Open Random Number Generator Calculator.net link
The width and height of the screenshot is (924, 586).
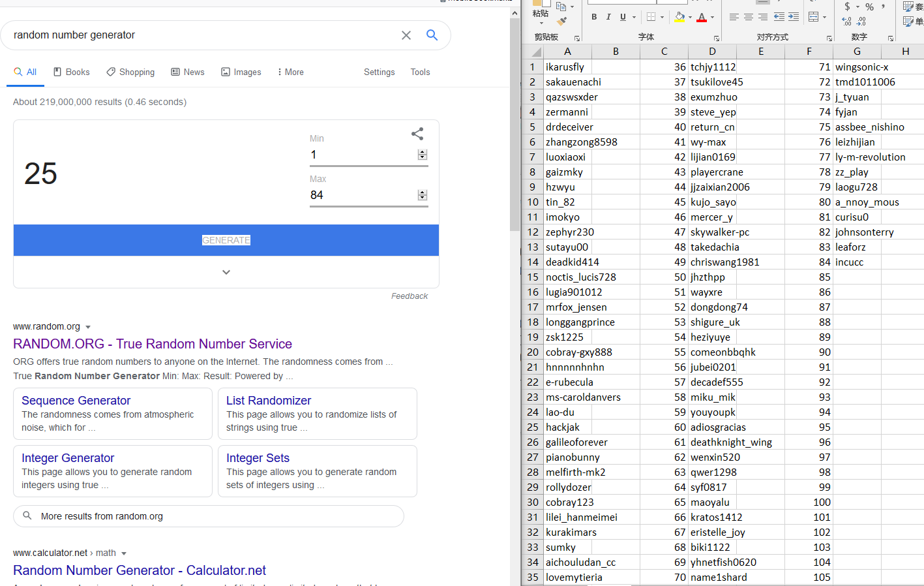coord(140,570)
